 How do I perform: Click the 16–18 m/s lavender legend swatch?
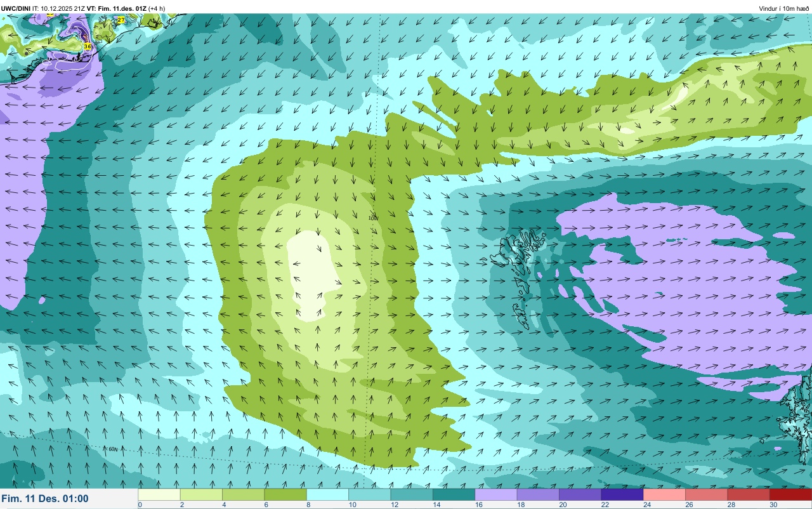tap(496, 494)
